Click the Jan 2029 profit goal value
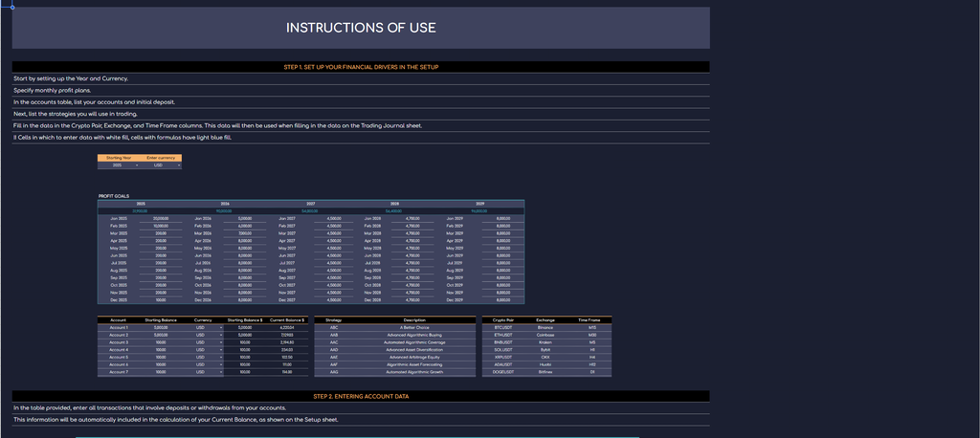The width and height of the screenshot is (980, 438). coord(503,219)
